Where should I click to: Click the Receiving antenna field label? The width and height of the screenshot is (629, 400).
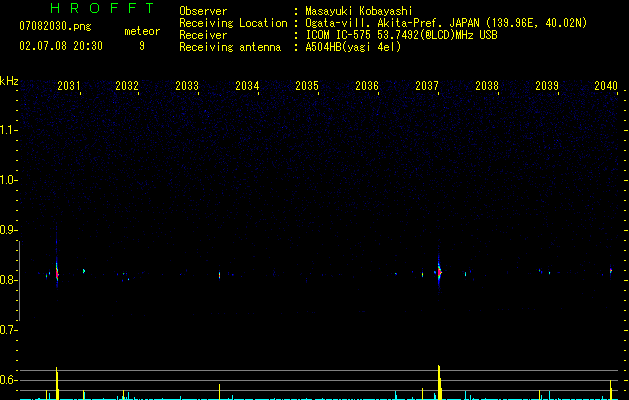pos(230,47)
